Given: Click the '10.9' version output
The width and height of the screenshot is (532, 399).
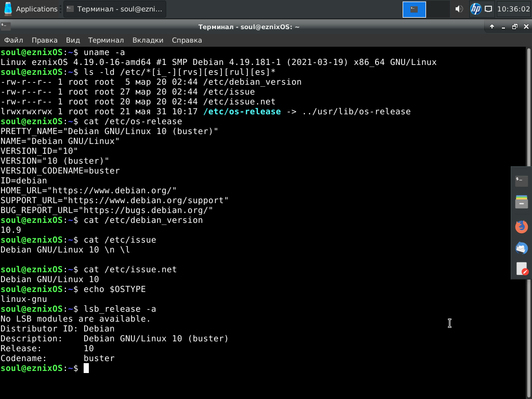Looking at the screenshot, I should pyautogui.click(x=11, y=230).
